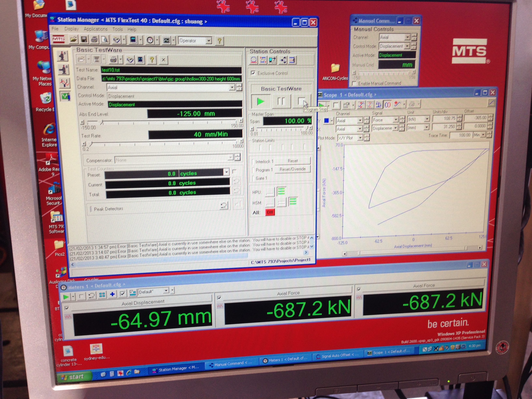Toggle the Axial Displacement meter checkbox

(x=67, y=308)
